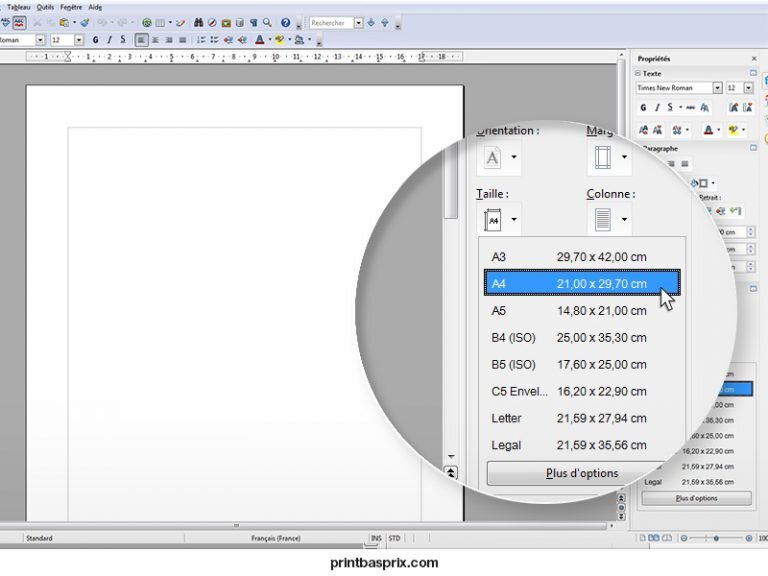Viewport: 768px width, 576px height.
Task: Activate the Format Paintbrush tool
Action: 85,23
